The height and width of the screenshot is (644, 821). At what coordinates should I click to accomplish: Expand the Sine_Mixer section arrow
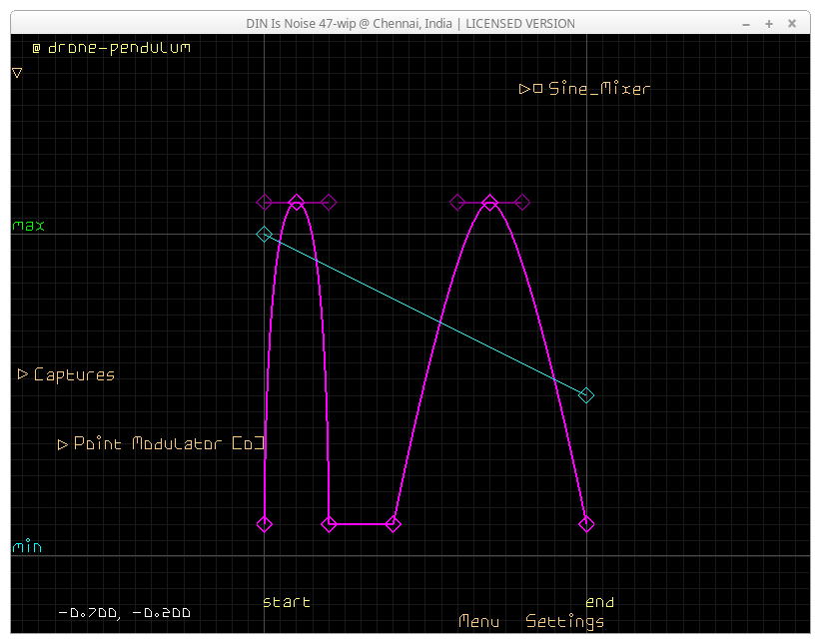[524, 89]
